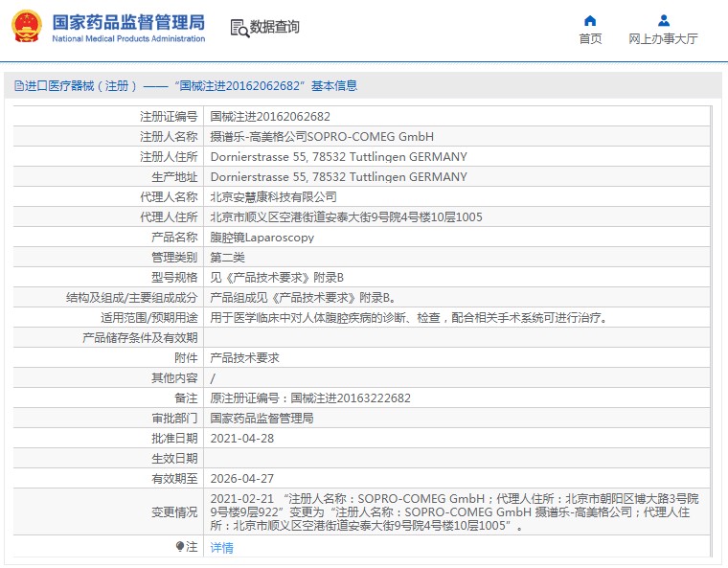Click the 网上办事大厅 user icon
Viewport: 728px width, 568px height.
click(x=664, y=21)
